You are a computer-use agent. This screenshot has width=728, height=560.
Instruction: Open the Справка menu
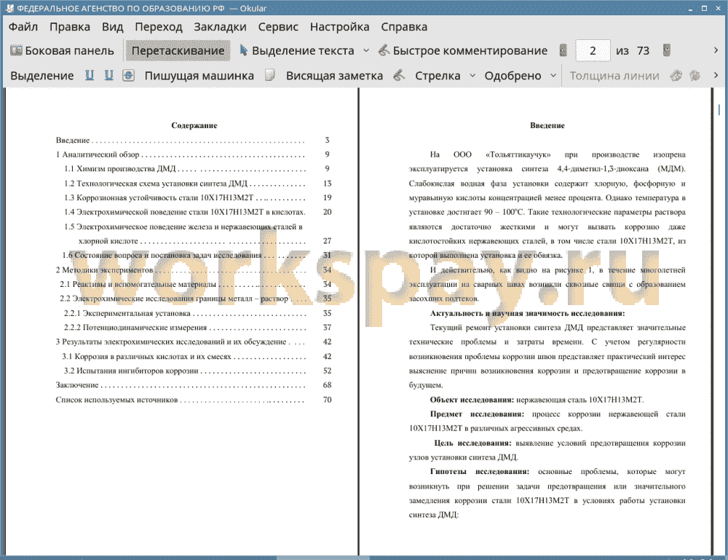[x=404, y=27]
